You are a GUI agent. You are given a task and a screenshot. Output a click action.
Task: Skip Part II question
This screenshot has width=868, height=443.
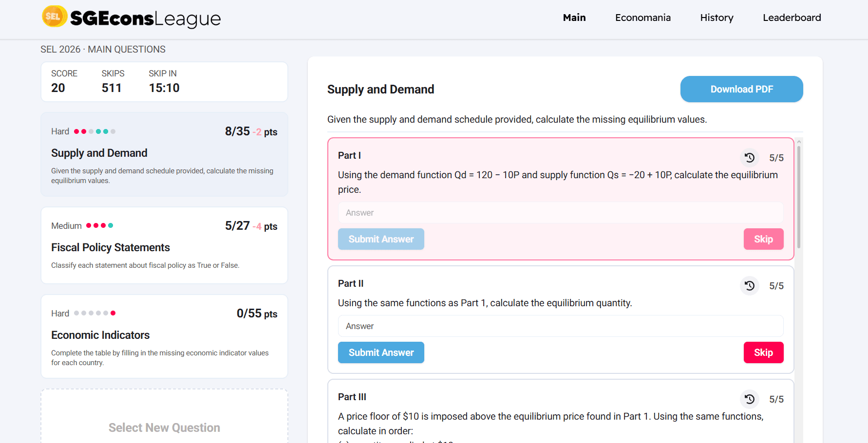(x=763, y=352)
